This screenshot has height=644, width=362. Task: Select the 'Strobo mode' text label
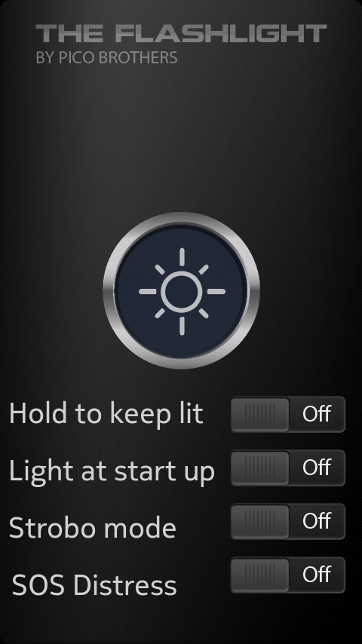[x=93, y=527]
